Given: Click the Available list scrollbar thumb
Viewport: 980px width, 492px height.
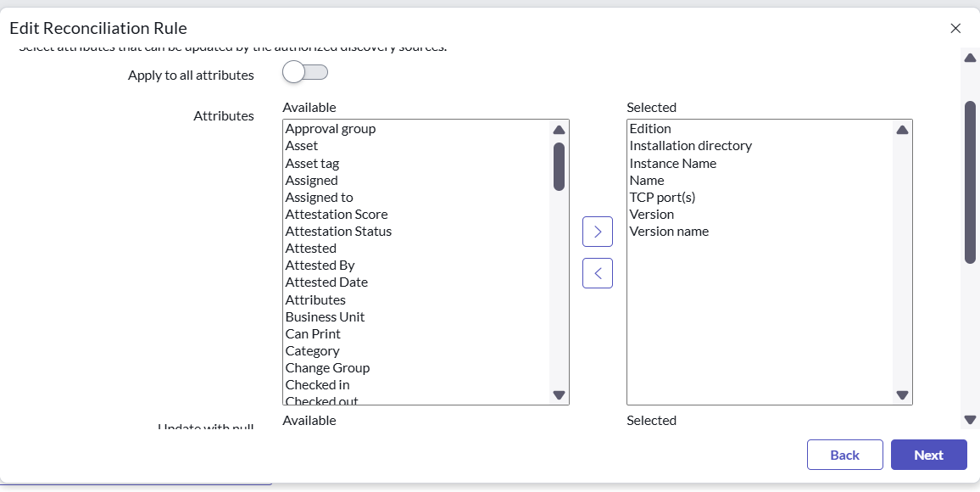Looking at the screenshot, I should [559, 165].
